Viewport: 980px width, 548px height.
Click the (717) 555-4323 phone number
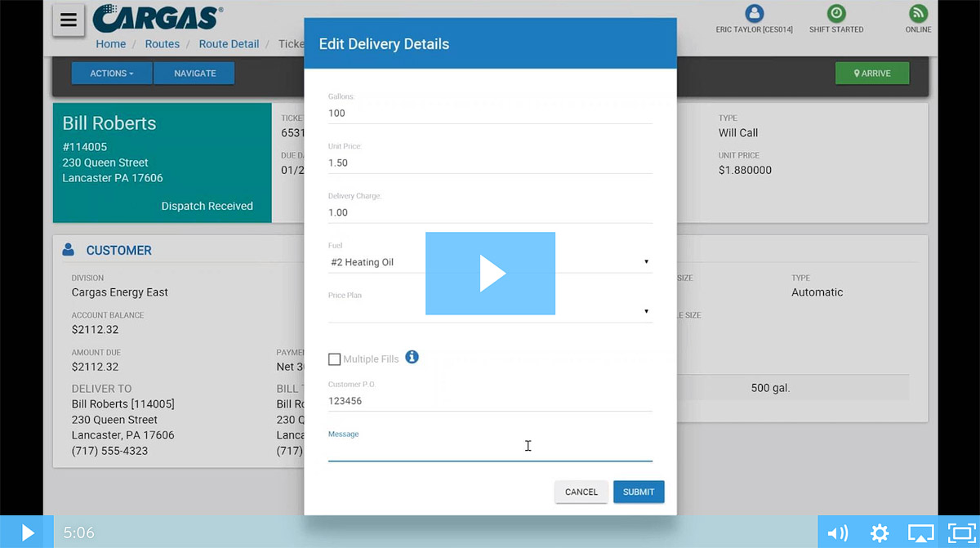click(110, 451)
